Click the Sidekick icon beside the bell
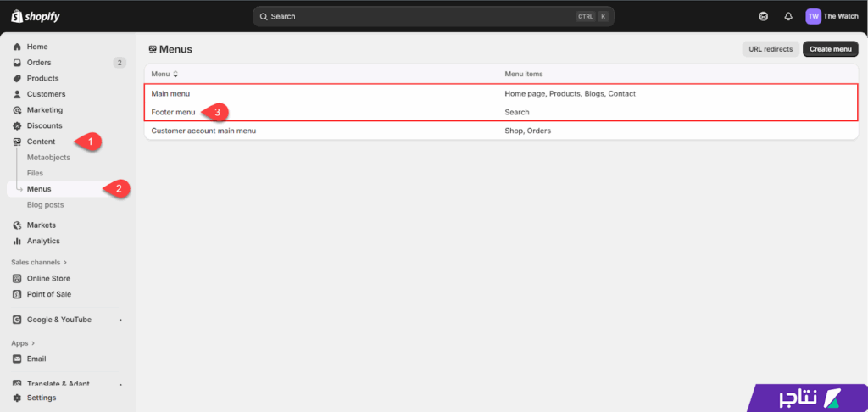868x412 pixels. (764, 16)
